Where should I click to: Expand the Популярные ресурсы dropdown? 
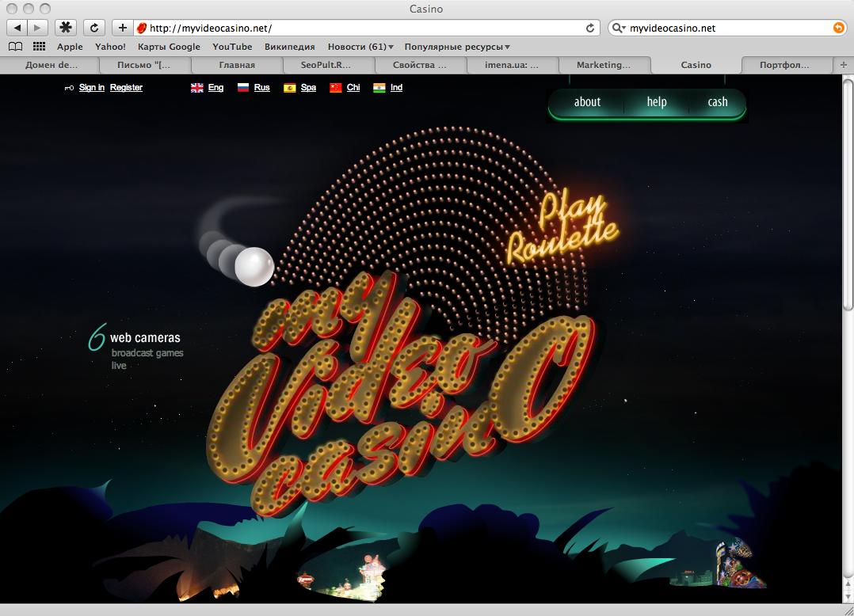(x=458, y=47)
